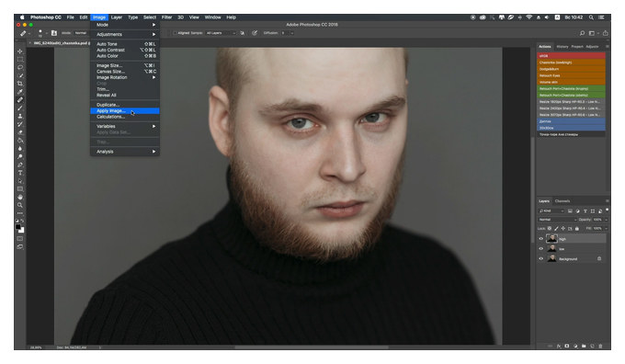Choose Duplicate from the Image menu
This screenshot has width=625, height=364.
[x=125, y=105]
